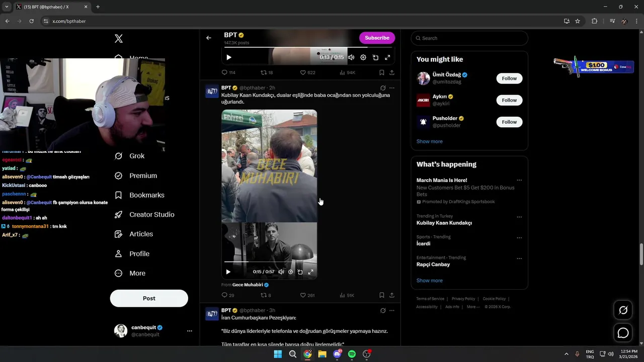Screen dimensions: 644x362
Task: Open more options on Pezeşkiyan post
Action: [x=392, y=310]
